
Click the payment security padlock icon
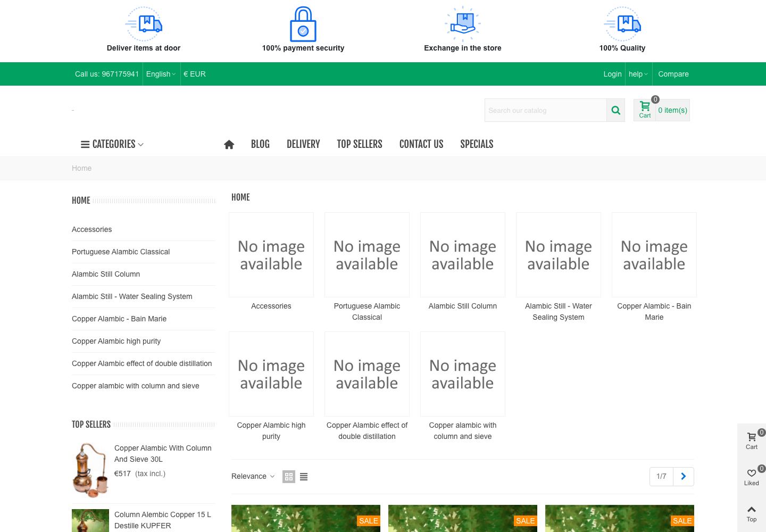pyautogui.click(x=303, y=24)
